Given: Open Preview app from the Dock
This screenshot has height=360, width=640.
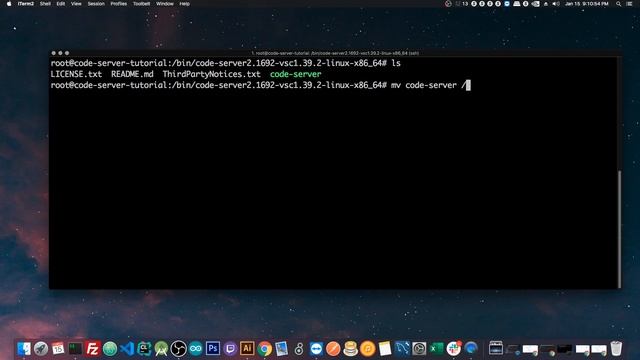Looking at the screenshot, I should pyautogui.click(x=282, y=349).
